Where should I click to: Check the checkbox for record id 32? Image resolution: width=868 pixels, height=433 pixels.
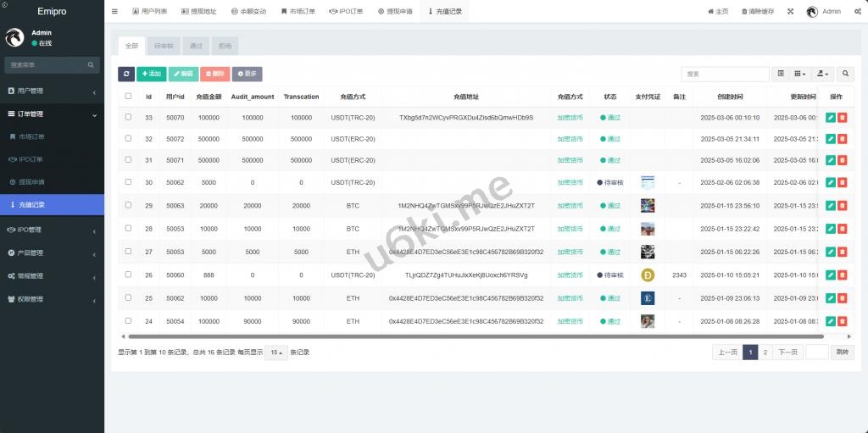tap(129, 138)
